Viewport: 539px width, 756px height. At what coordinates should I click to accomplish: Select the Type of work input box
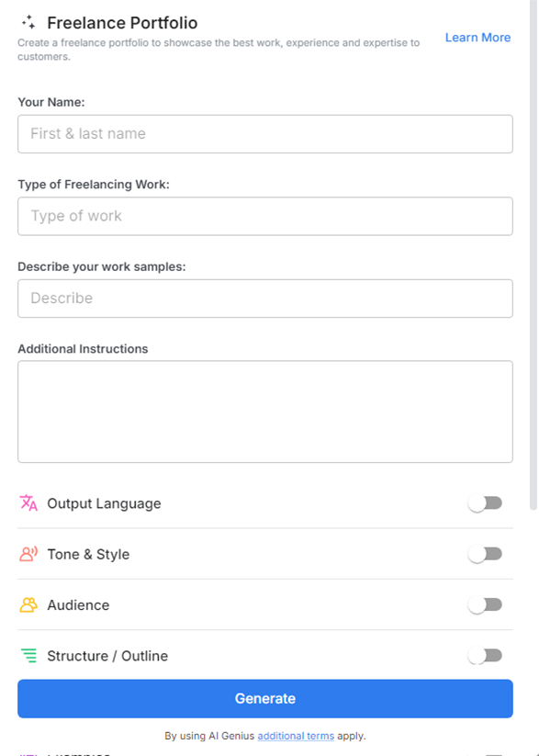264,216
